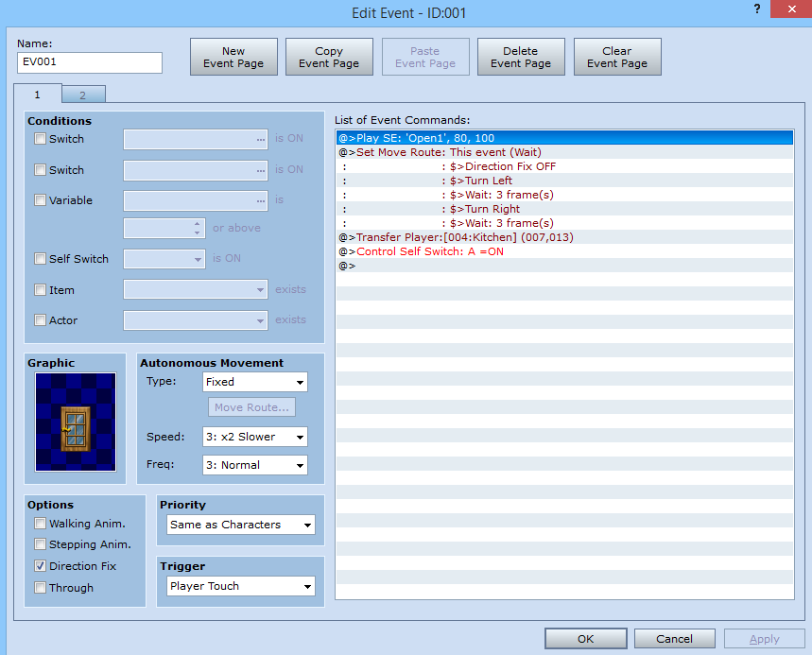Screen dimensions: 812x655
Task: Confirm with the OK button
Action: 585,639
